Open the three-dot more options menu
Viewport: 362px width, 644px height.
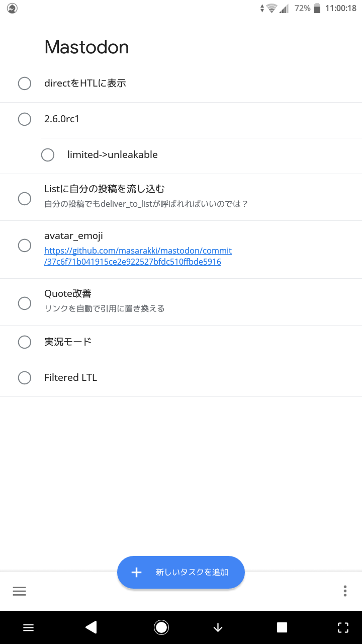[345, 591]
